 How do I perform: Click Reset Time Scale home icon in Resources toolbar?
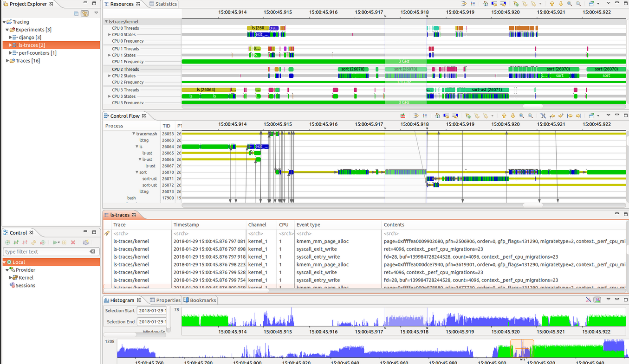[486, 4]
